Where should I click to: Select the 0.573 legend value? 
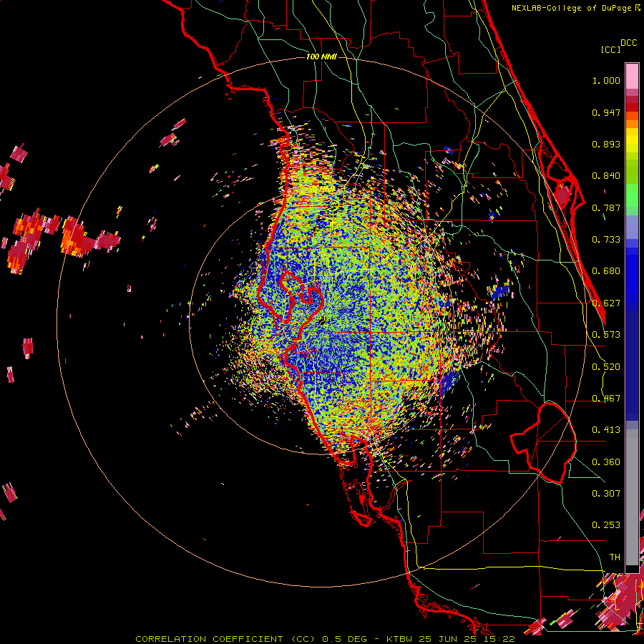tap(606, 335)
